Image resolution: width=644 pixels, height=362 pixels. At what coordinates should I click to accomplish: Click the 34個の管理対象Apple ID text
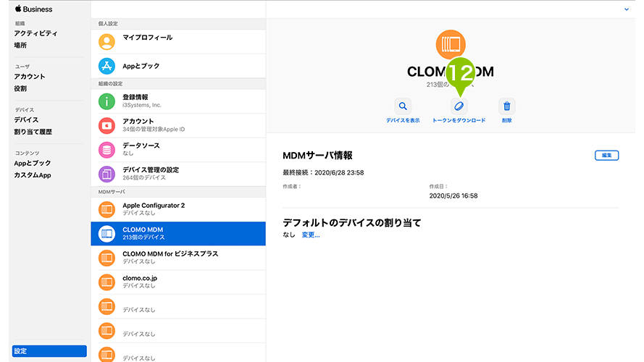point(154,130)
